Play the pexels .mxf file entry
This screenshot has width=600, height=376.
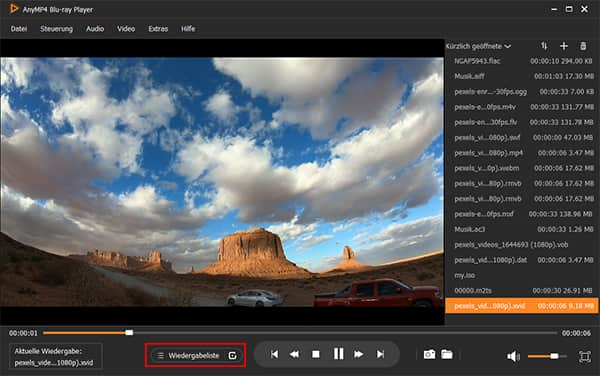522,214
